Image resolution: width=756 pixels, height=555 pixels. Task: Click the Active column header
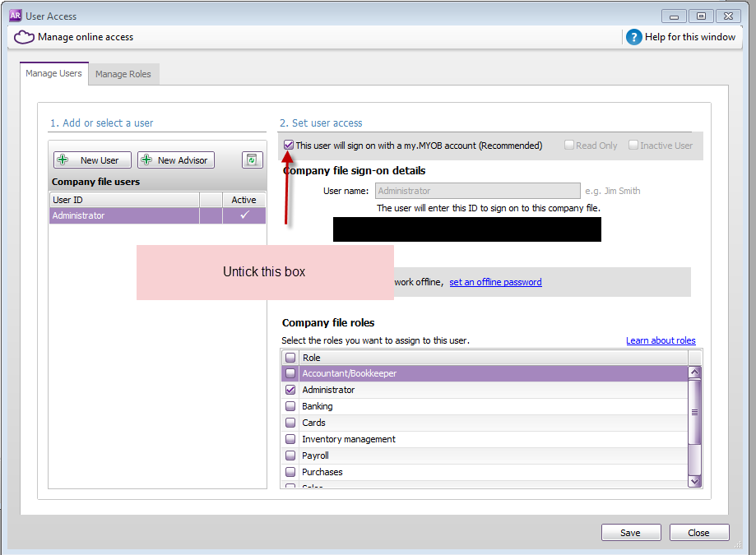tap(244, 200)
